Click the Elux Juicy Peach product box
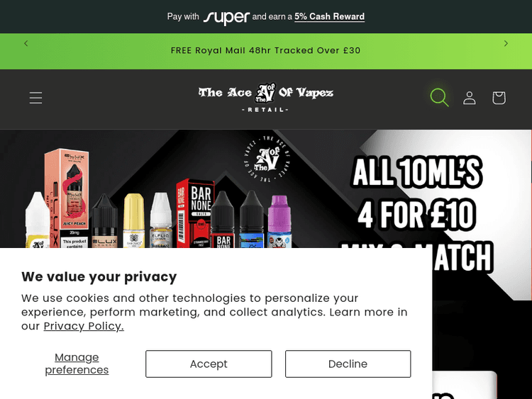The height and width of the screenshot is (399, 532). (x=68, y=198)
